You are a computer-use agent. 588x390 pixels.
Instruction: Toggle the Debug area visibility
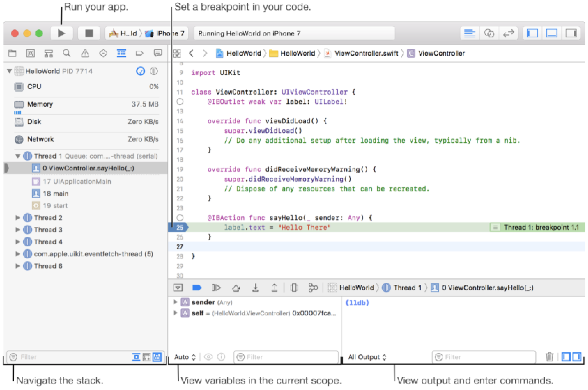point(552,33)
